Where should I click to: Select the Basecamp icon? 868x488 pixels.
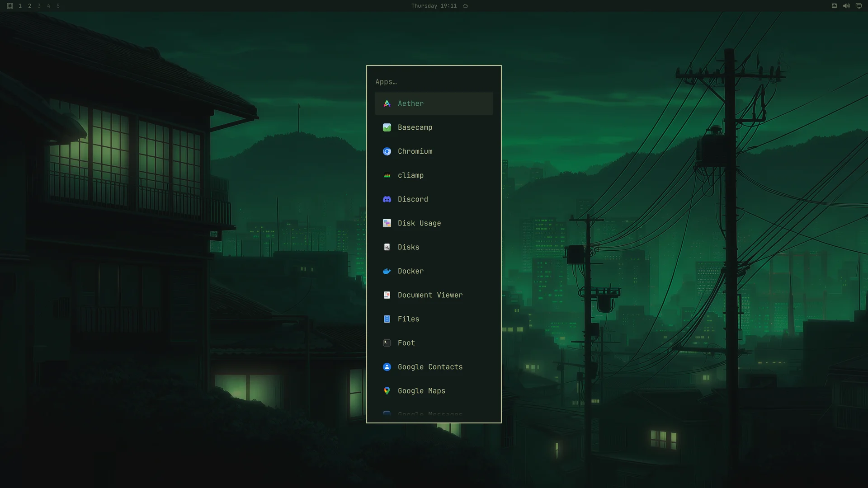click(387, 127)
